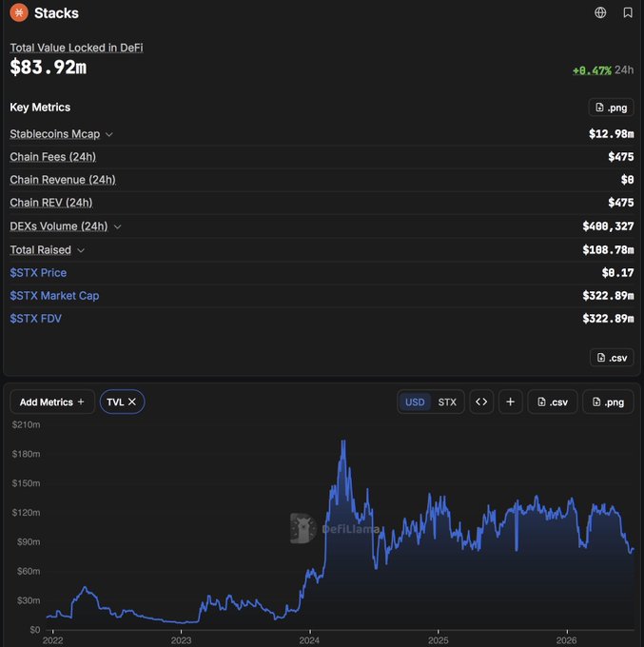Click the 2024 x-axis label

click(309, 640)
